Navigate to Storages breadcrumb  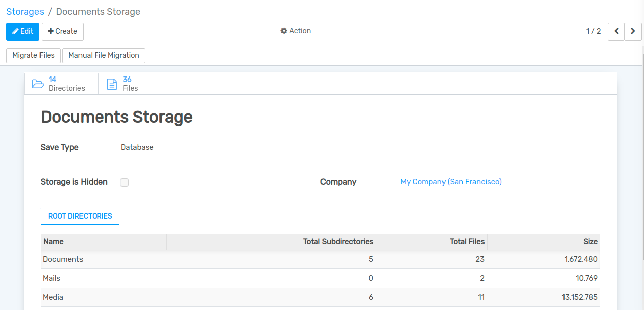tap(25, 11)
